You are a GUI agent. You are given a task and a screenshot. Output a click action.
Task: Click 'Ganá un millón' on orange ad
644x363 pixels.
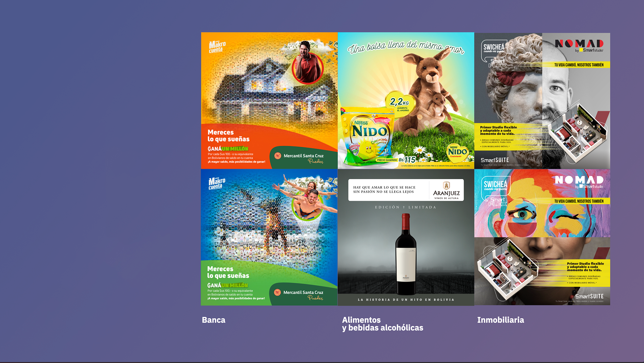[x=228, y=149]
